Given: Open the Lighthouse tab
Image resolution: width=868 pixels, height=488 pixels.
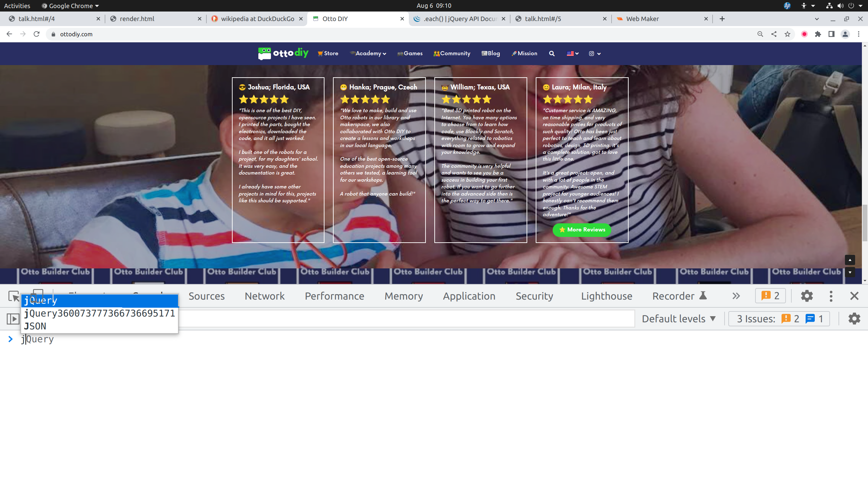Looking at the screenshot, I should [606, 296].
